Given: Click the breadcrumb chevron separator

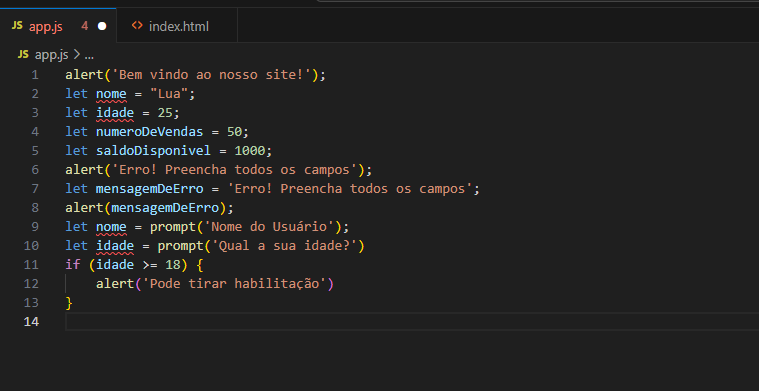Looking at the screenshot, I should tap(76, 55).
